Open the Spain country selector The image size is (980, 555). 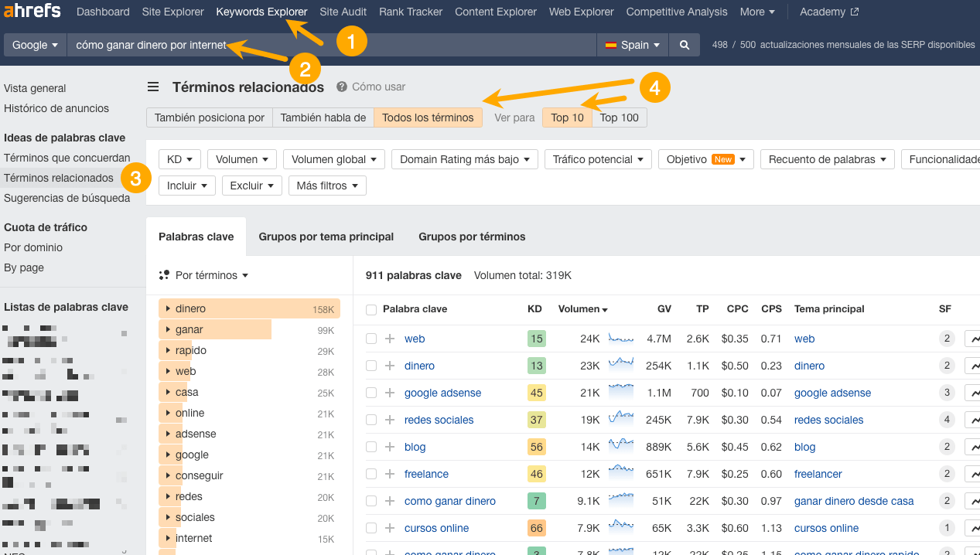pos(632,44)
